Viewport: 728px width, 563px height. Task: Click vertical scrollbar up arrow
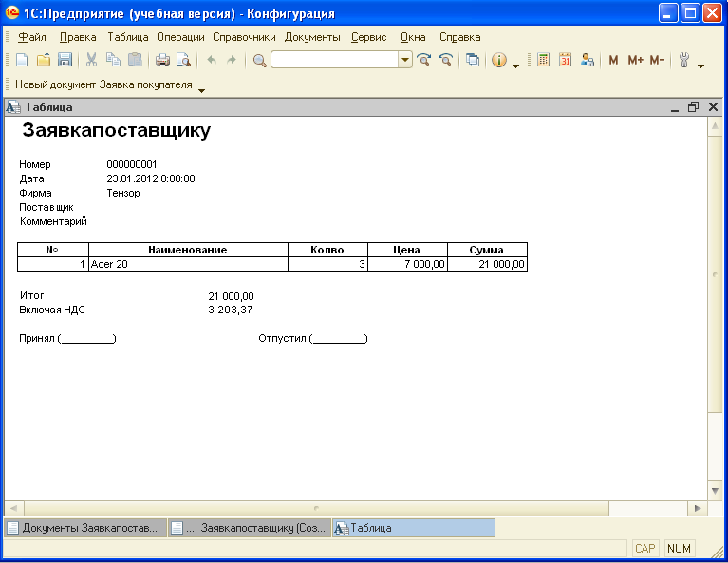pos(715,126)
